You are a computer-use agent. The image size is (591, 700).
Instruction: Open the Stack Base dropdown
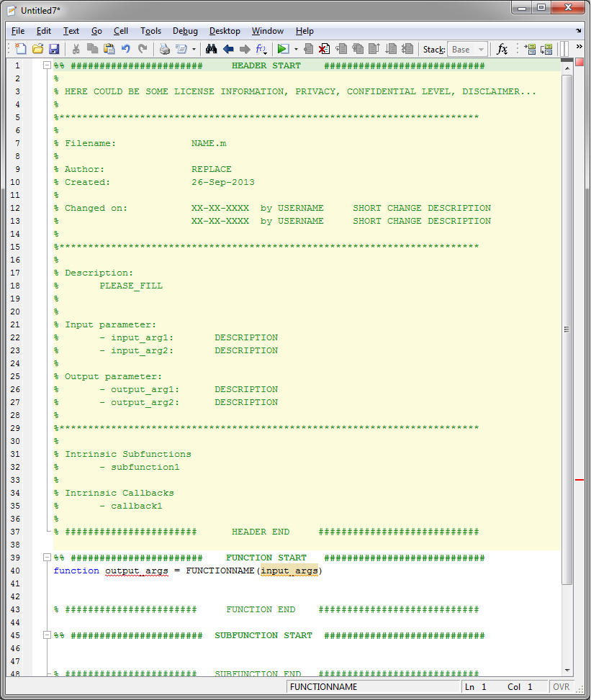click(467, 49)
